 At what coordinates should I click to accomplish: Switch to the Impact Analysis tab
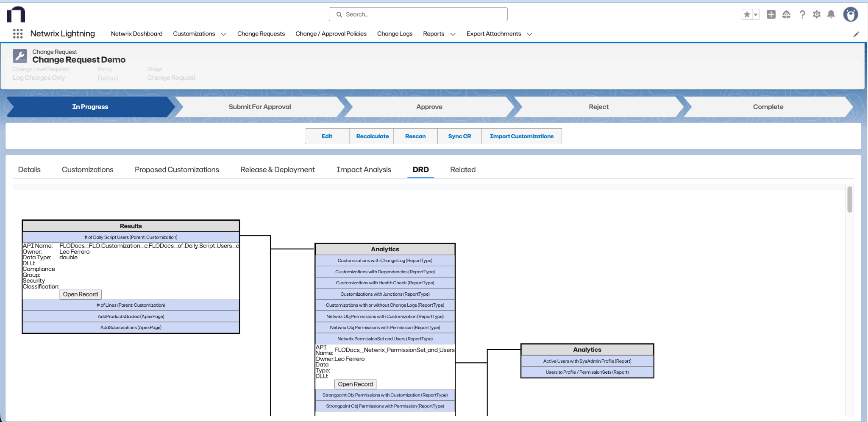364,169
